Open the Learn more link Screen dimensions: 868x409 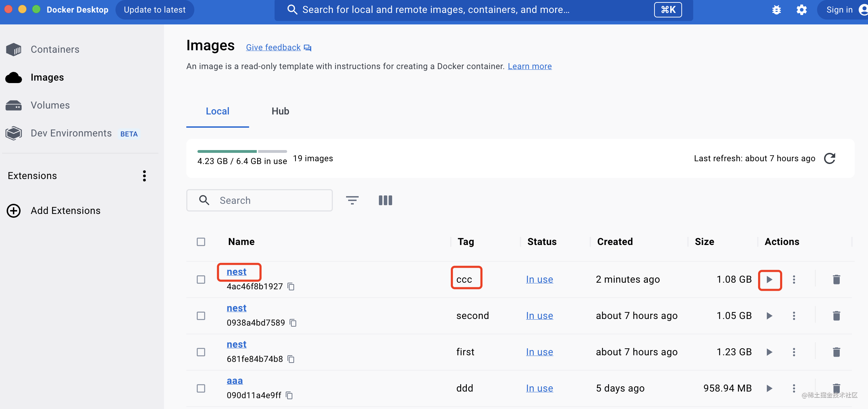coord(530,66)
